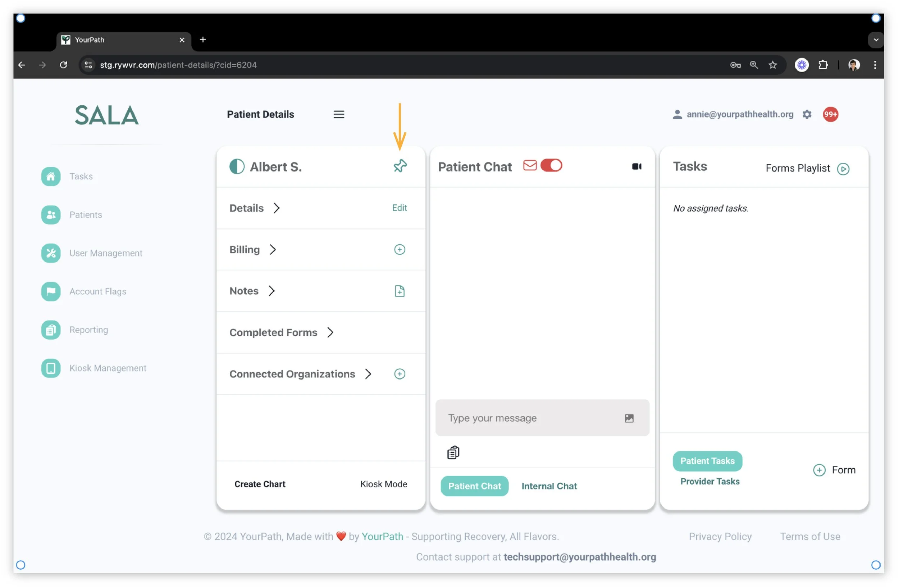Select Provider Tasks tab

click(x=710, y=482)
